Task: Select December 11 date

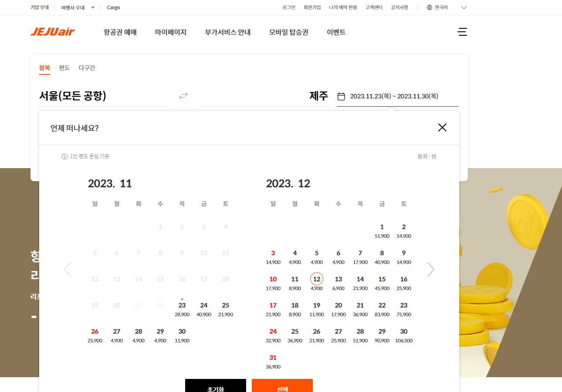Action: point(295,283)
